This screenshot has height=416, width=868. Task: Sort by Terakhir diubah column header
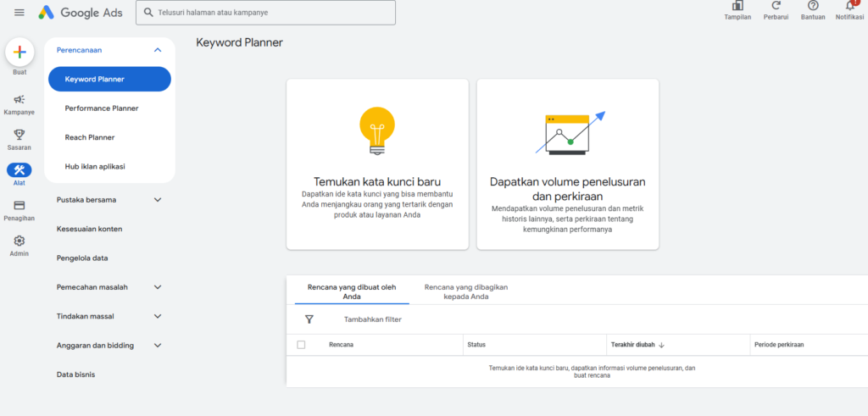(x=632, y=345)
